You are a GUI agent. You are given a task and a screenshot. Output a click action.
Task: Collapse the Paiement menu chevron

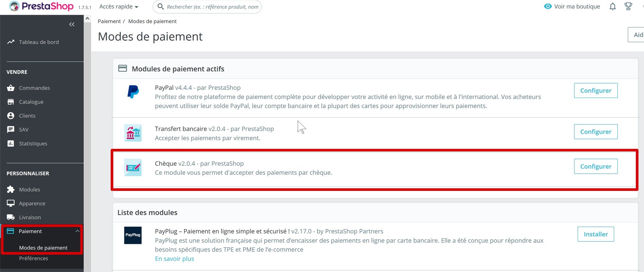(x=77, y=231)
